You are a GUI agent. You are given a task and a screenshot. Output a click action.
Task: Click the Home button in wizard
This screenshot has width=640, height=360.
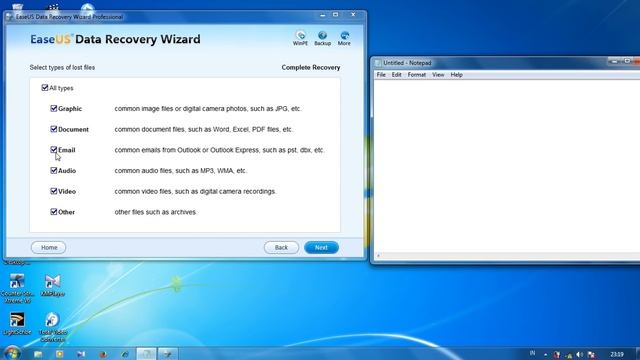pos(49,247)
